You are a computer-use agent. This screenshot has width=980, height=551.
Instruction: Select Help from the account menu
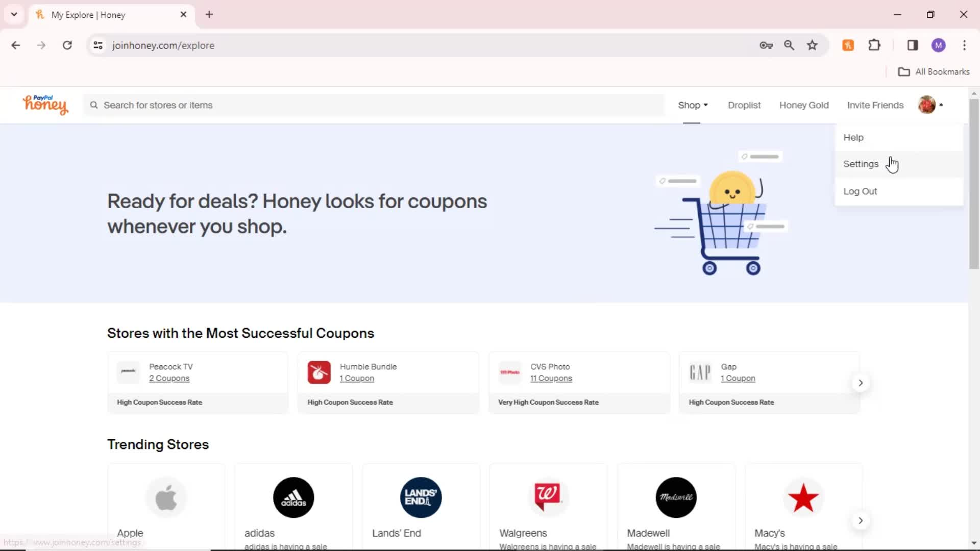click(899, 137)
